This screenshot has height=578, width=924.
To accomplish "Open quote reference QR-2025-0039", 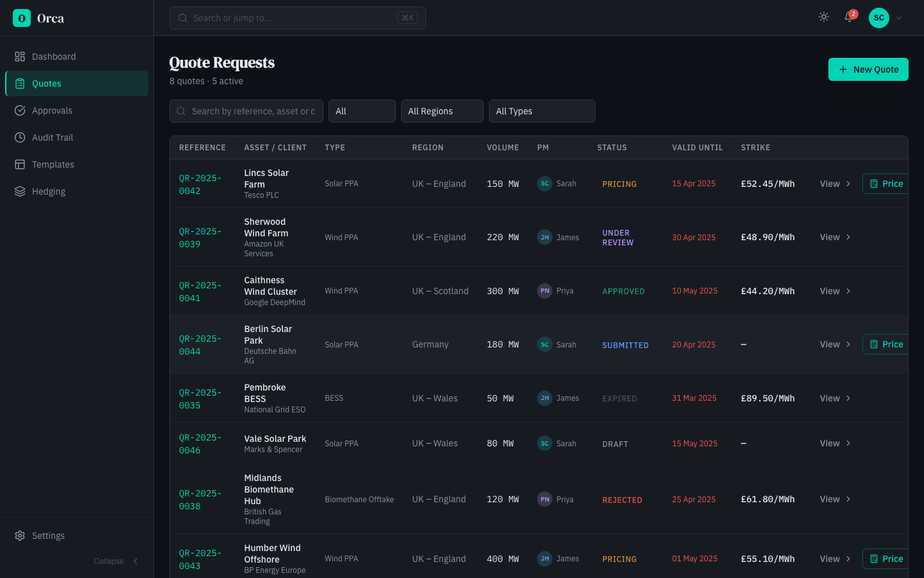I will pos(200,238).
